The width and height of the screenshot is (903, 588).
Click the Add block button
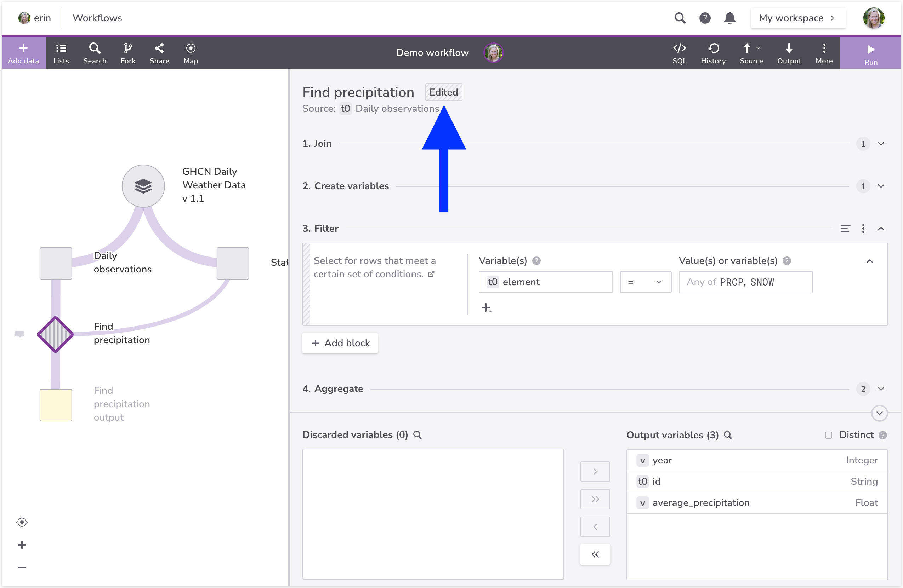pos(340,343)
